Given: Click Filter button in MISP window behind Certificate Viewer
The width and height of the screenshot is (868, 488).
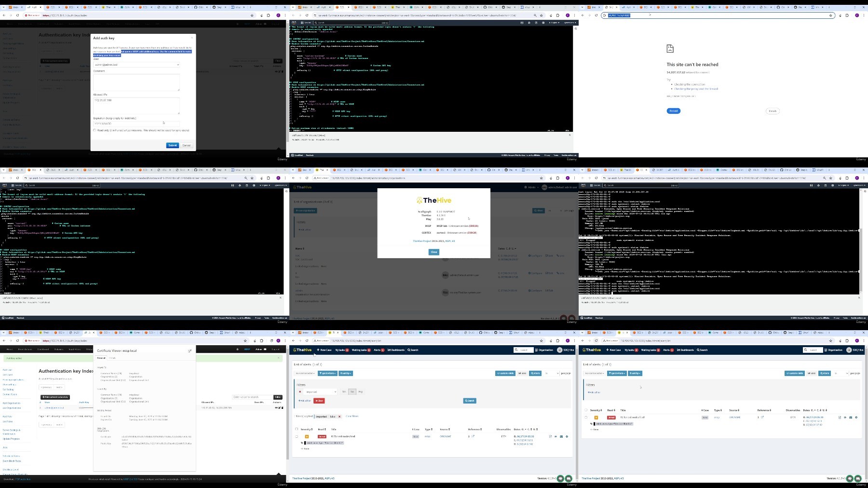Looking at the screenshot, I should pos(278,397).
